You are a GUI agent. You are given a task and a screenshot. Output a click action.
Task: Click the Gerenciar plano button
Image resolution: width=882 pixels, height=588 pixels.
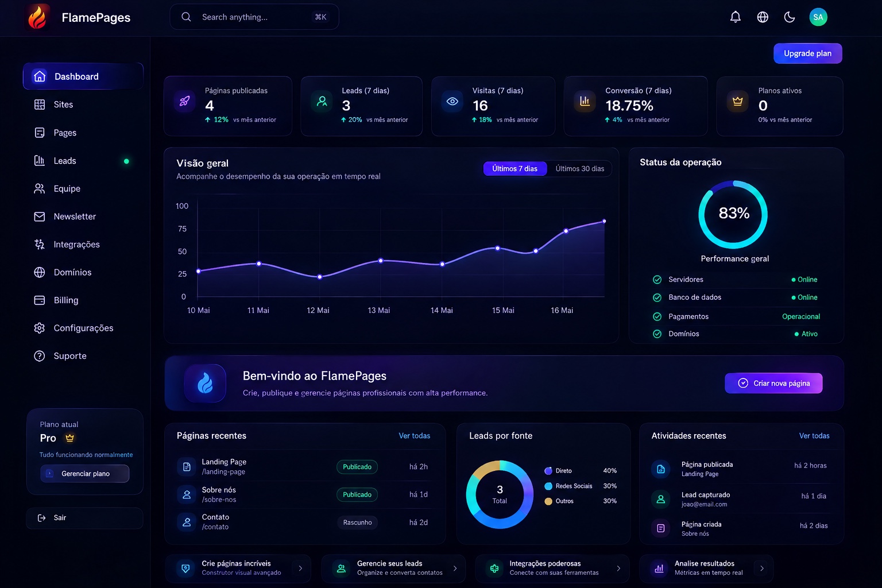(x=85, y=474)
